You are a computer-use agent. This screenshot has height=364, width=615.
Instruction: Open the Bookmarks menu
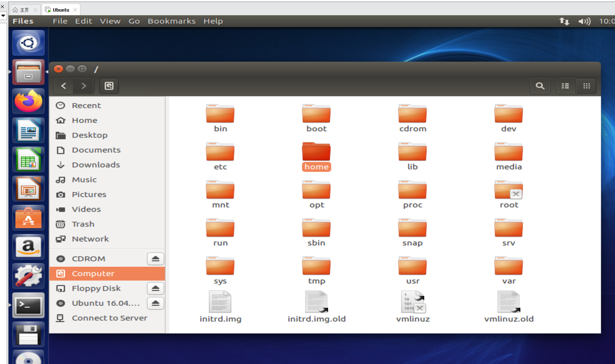pyautogui.click(x=171, y=21)
